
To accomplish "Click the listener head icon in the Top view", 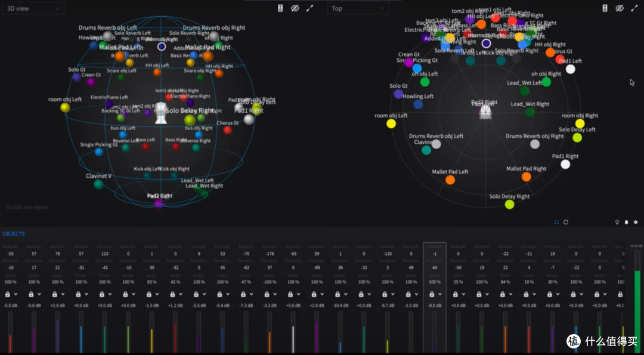I will [x=485, y=112].
